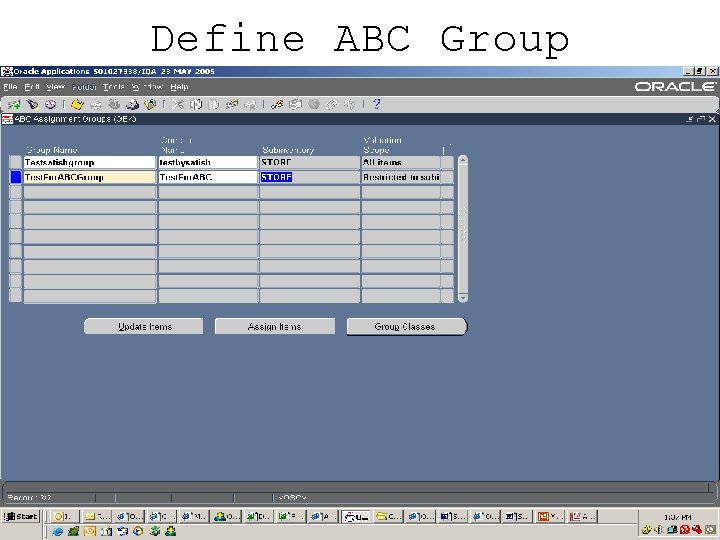720x540 pixels.
Task: Click the highlighted STORE subinventory field
Action: [309, 177]
